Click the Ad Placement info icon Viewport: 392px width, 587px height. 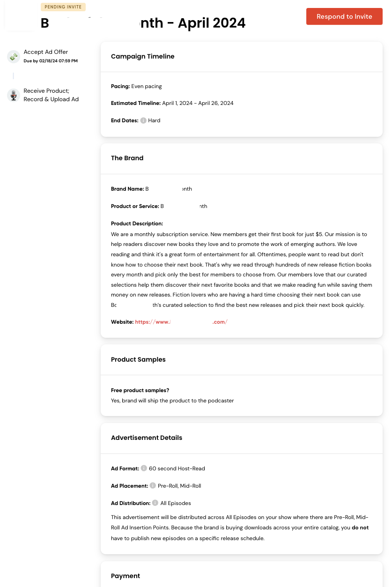(x=153, y=486)
